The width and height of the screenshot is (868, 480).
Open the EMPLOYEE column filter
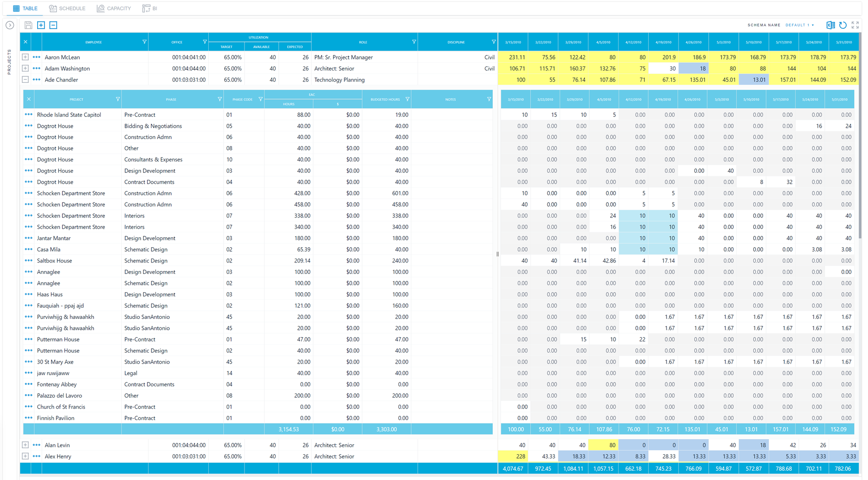pos(144,42)
